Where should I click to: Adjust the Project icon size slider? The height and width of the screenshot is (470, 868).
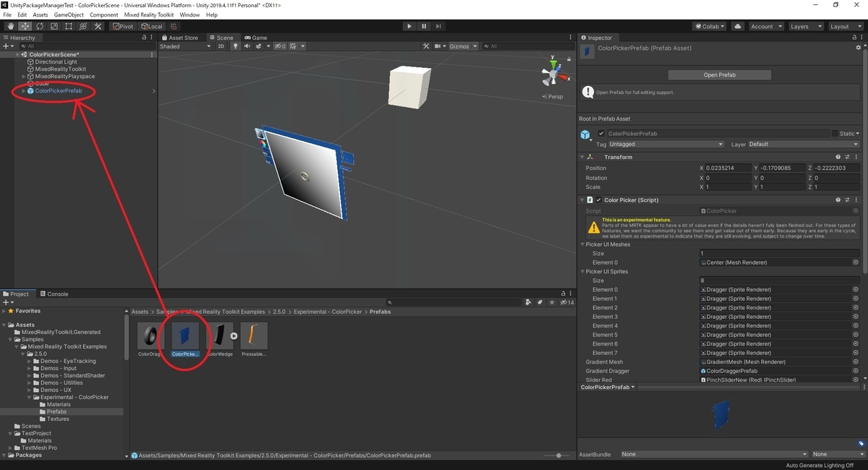click(558, 456)
